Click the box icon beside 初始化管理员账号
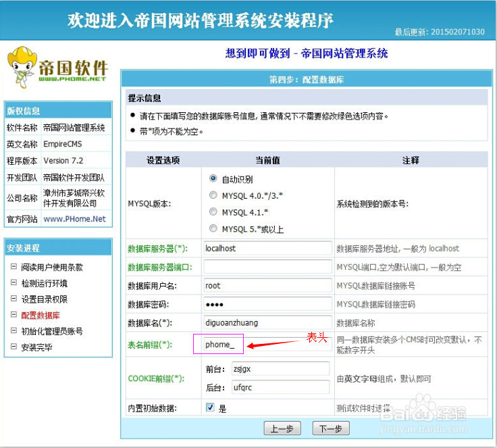The height and width of the screenshot is (448, 497). 14,330
